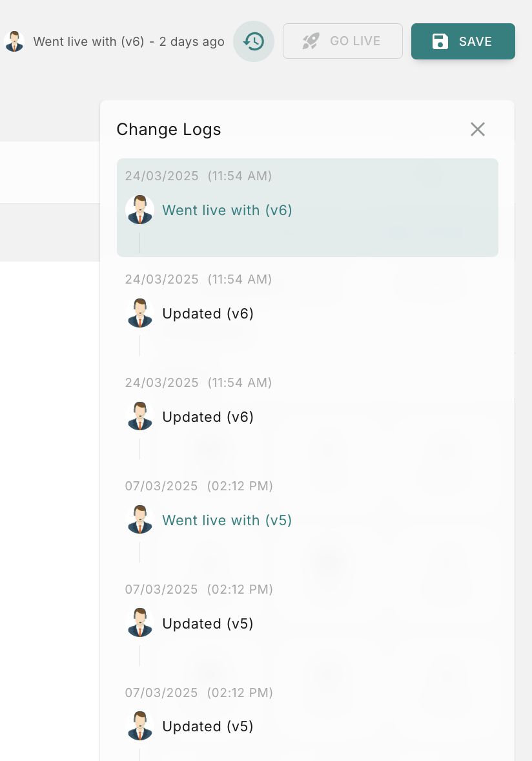Select the second "Updated (v6)" log entry
Viewport: 532px width, 761px height.
point(208,417)
